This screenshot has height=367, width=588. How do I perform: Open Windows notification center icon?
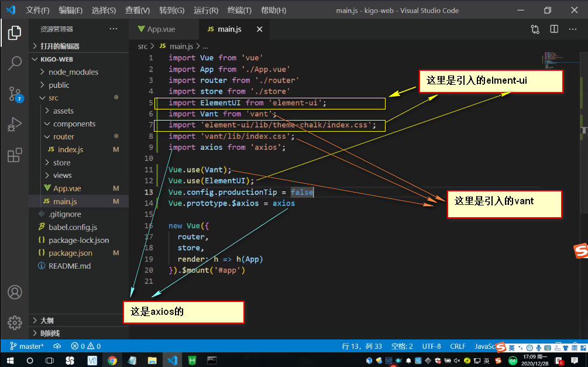[575, 361]
